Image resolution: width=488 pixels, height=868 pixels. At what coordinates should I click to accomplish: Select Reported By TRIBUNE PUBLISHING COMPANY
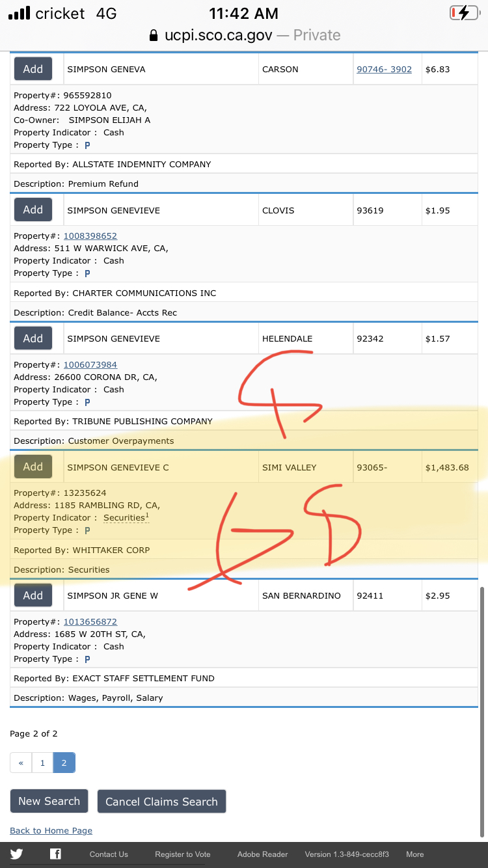113,421
